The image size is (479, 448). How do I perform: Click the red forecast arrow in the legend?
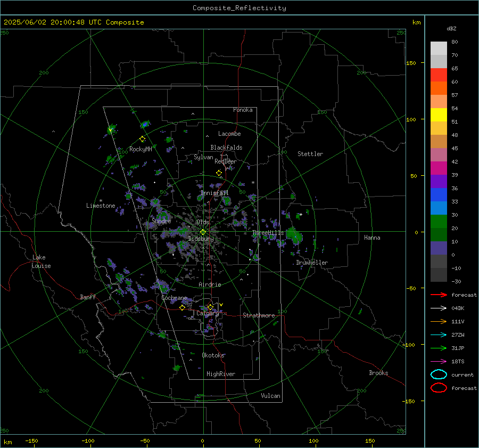[439, 295]
